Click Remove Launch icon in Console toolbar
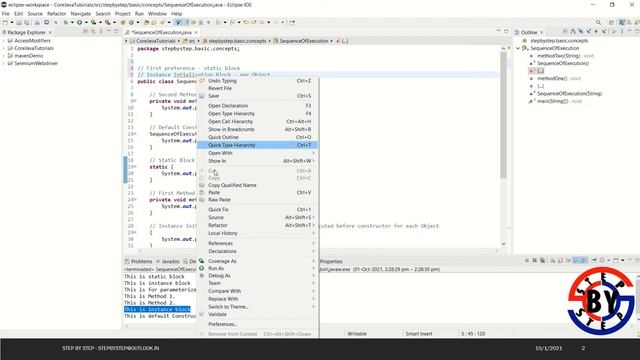Viewport: 640px width, 360px height. coord(534,260)
